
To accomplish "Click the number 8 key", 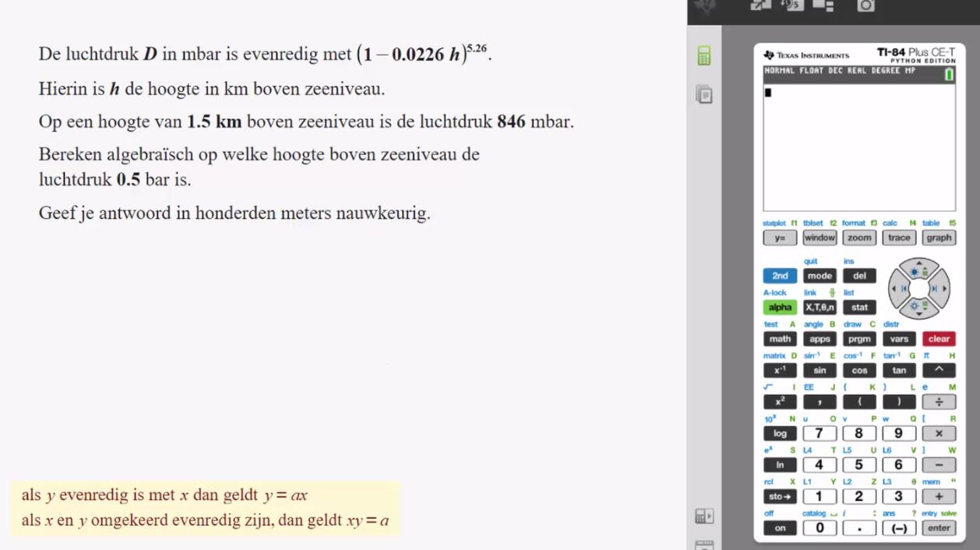I will point(859,433).
